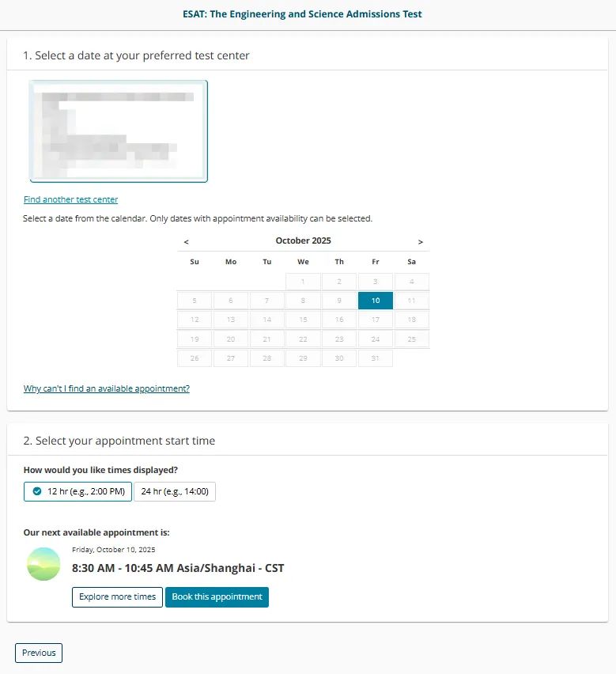Screen dimensions: 616x674
Task: Advance to next month with right arrow
Action: [421, 242]
